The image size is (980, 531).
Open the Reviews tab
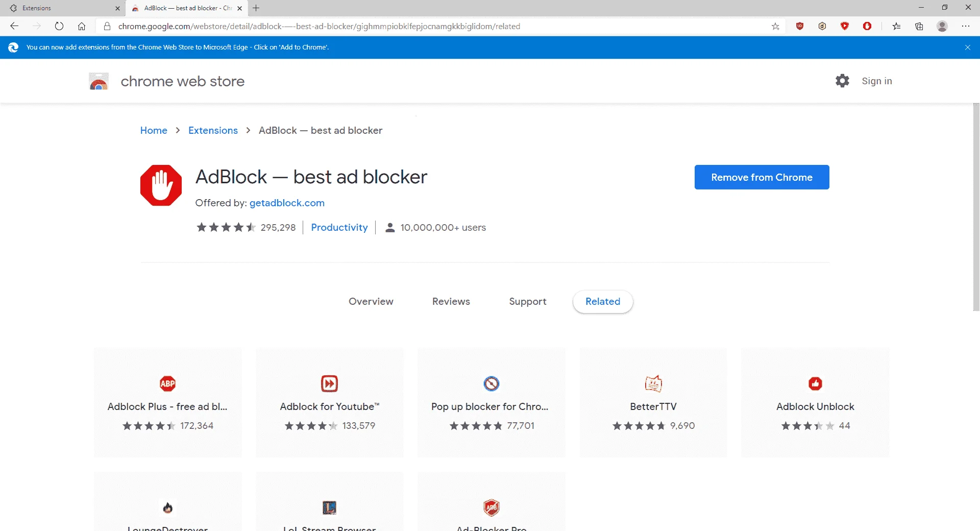[x=451, y=302]
